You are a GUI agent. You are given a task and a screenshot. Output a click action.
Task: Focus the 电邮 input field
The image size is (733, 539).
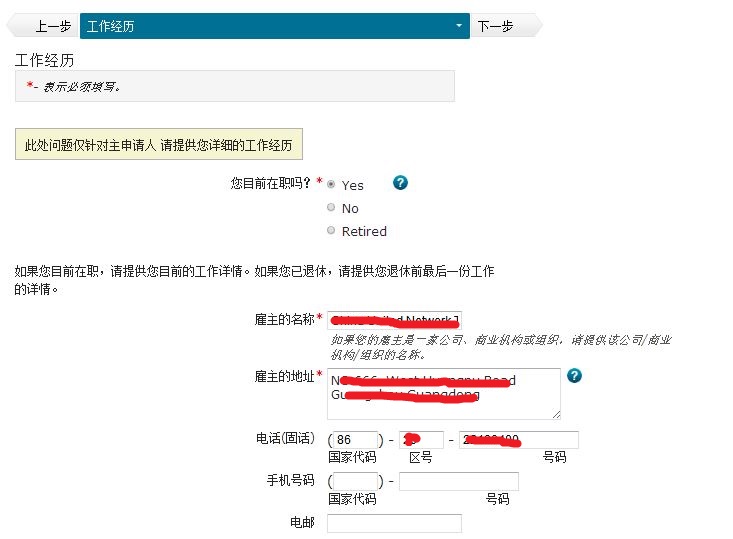tap(394, 523)
